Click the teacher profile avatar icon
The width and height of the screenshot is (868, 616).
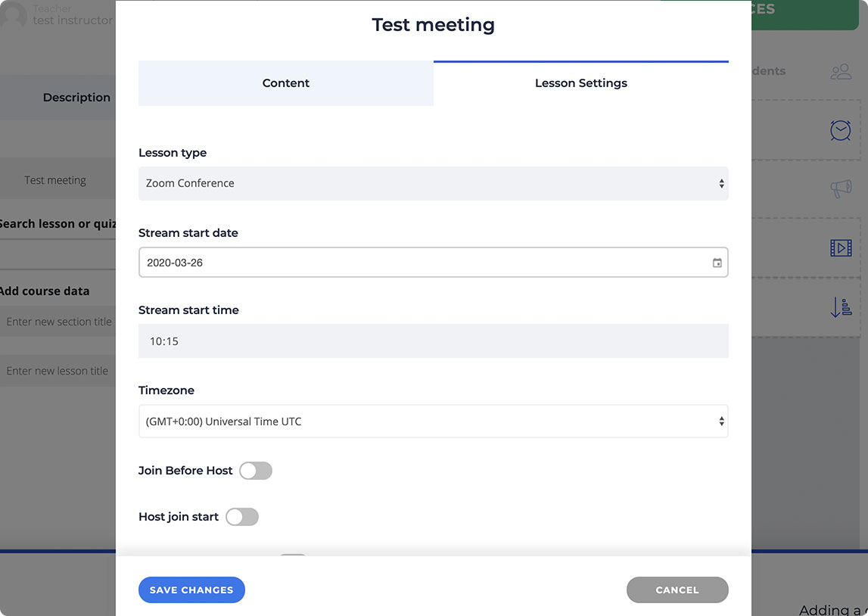(x=15, y=15)
